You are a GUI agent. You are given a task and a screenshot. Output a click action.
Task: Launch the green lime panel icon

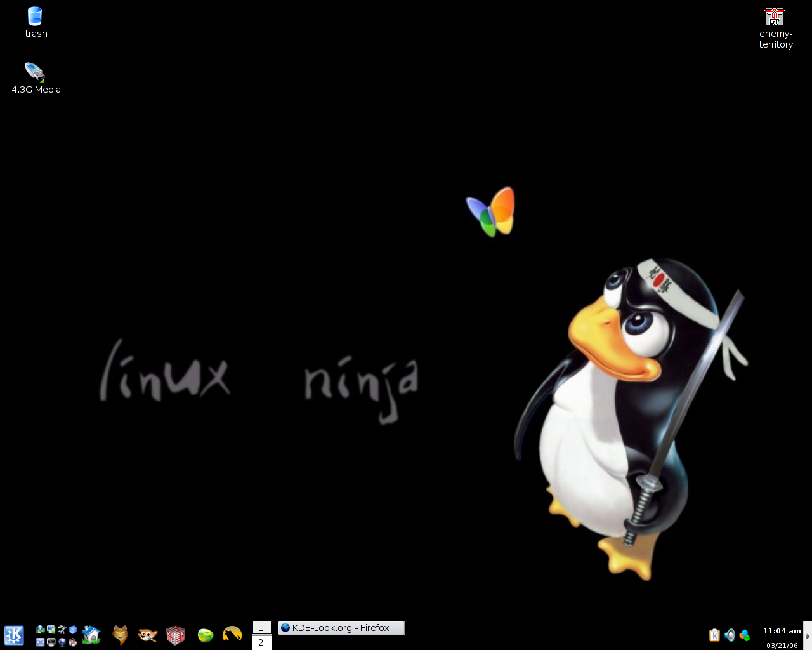point(206,635)
